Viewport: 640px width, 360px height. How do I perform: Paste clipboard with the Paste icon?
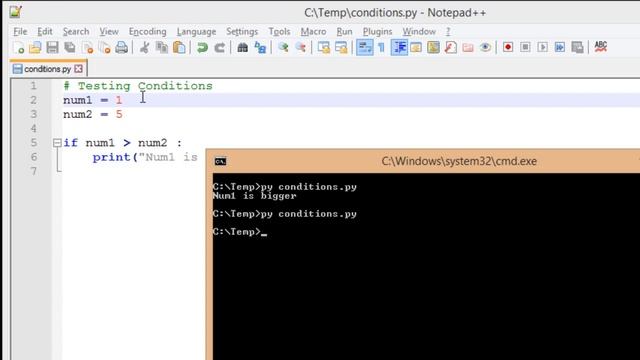click(179, 47)
